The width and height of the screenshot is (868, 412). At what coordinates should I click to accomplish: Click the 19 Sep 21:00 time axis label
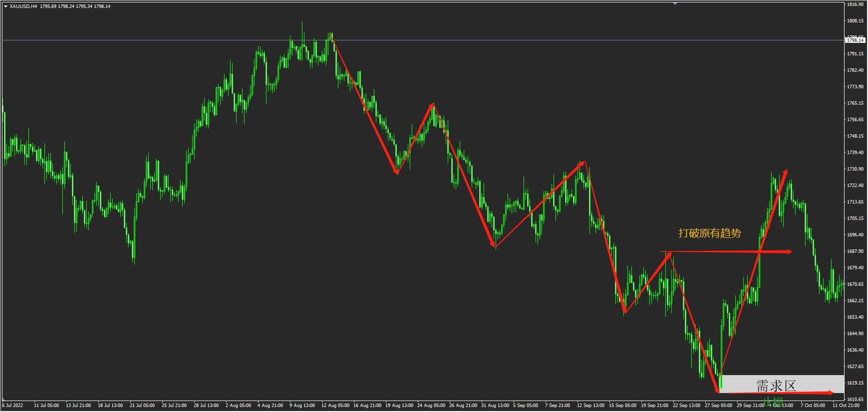(655, 406)
